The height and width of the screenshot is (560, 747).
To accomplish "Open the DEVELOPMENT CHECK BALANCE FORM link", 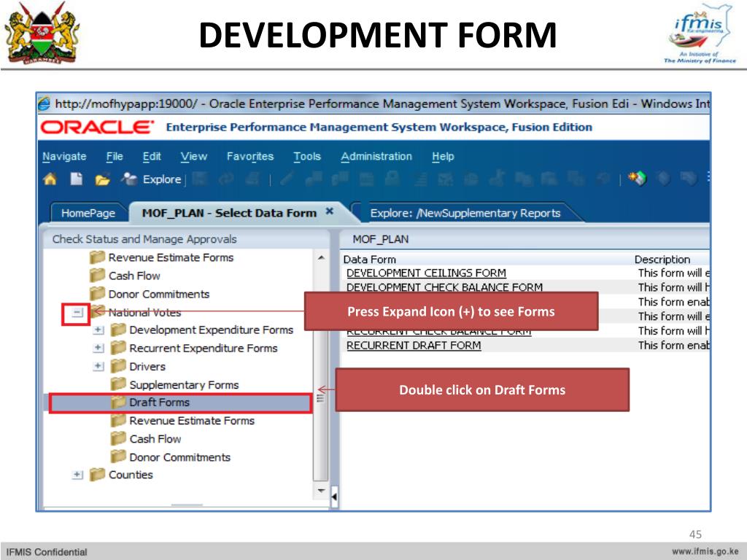I will (444, 287).
